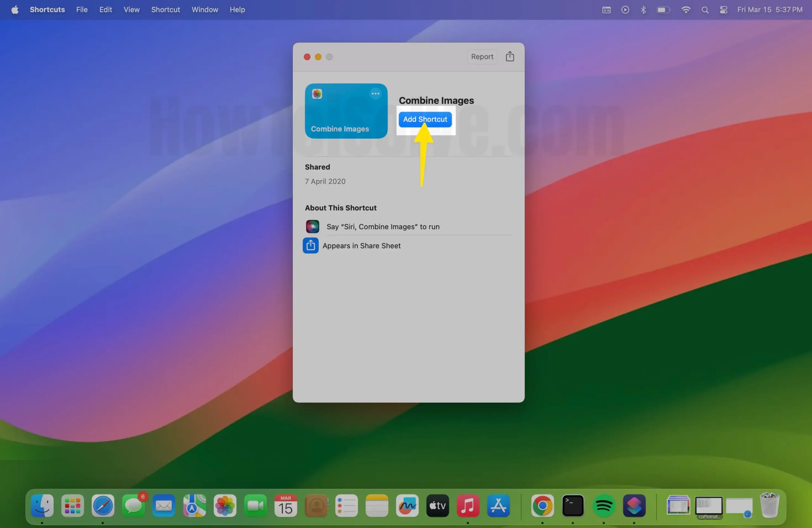Open Calendar from the Dock
The width and height of the screenshot is (812, 528).
(x=285, y=505)
